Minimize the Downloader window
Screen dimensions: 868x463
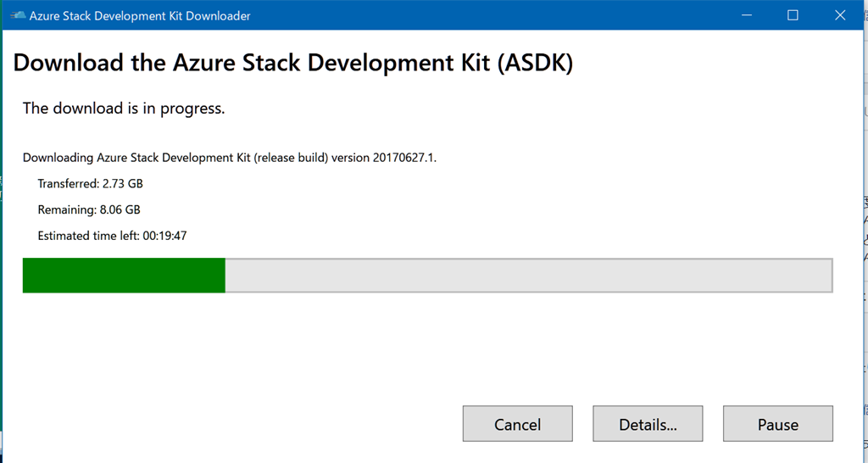point(748,15)
